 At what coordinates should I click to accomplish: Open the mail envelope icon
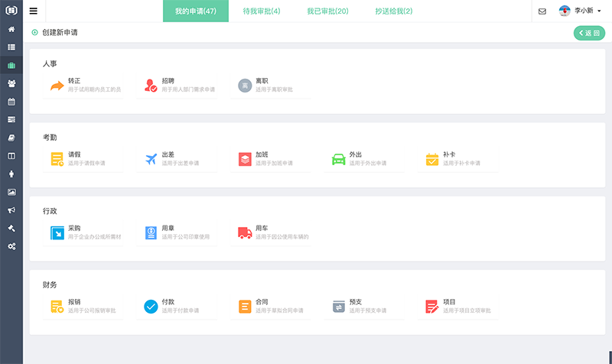(x=542, y=11)
